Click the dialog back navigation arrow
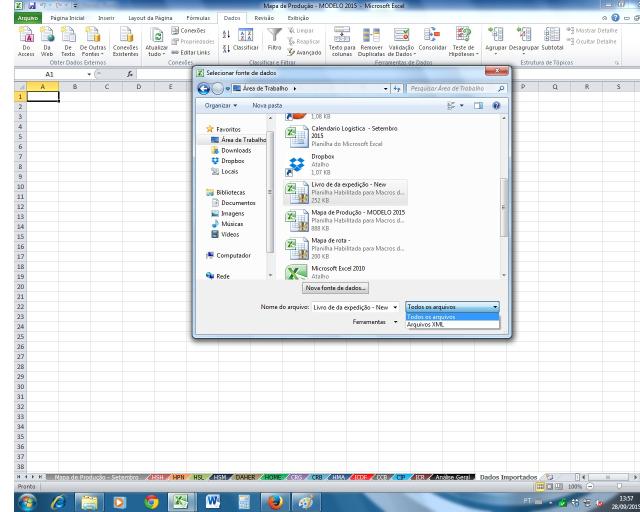 tap(204, 89)
